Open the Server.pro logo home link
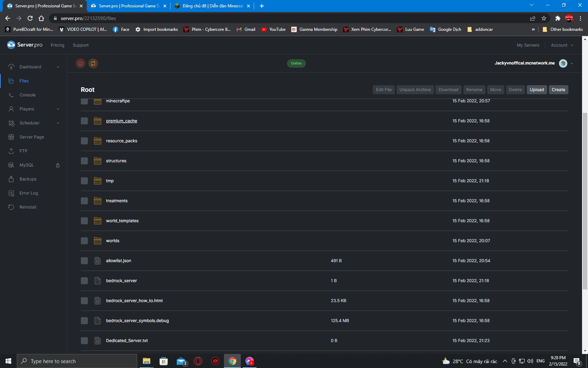 tap(25, 45)
